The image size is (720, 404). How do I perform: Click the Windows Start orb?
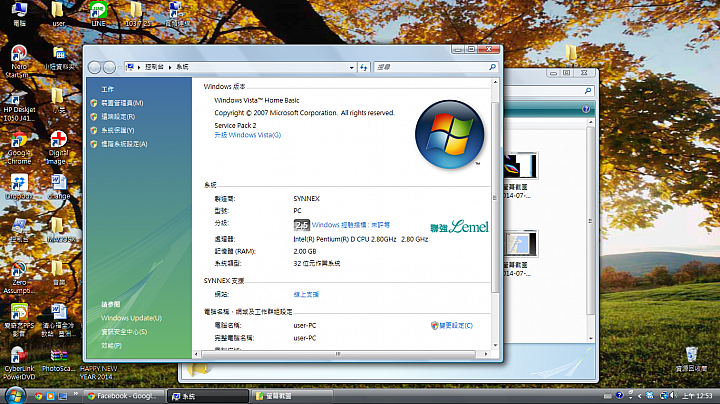pyautogui.click(x=15, y=395)
